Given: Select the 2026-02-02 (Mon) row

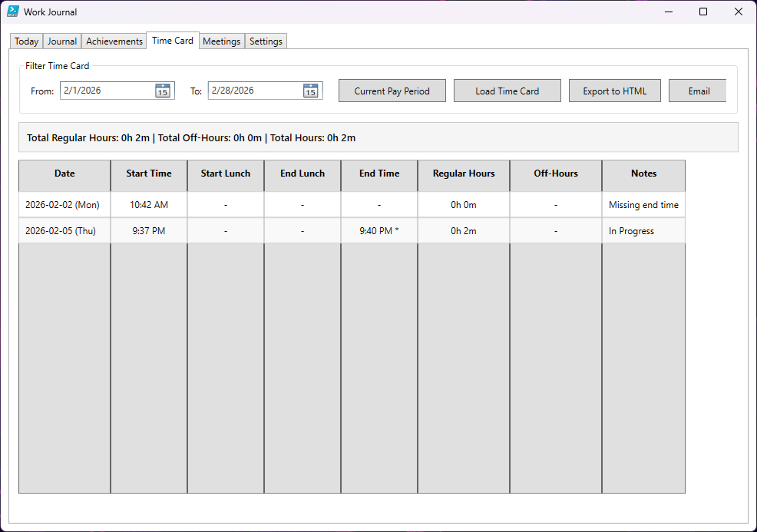Looking at the screenshot, I should [x=64, y=205].
